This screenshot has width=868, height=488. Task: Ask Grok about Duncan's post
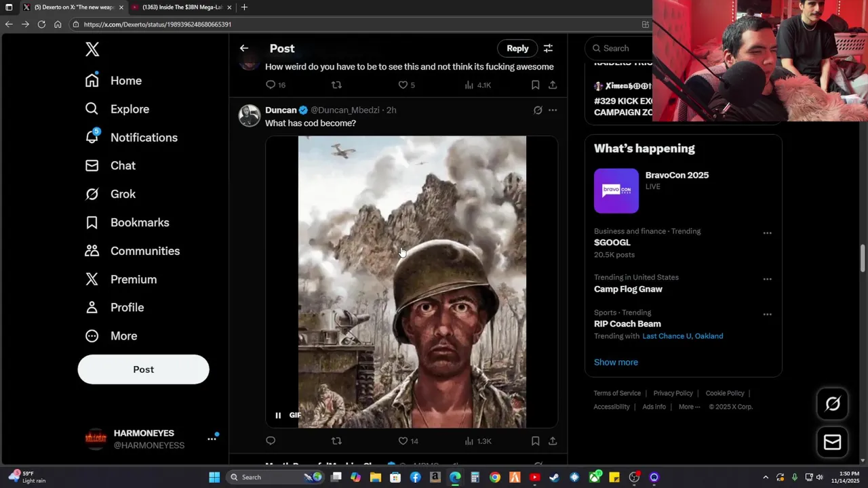tap(538, 110)
